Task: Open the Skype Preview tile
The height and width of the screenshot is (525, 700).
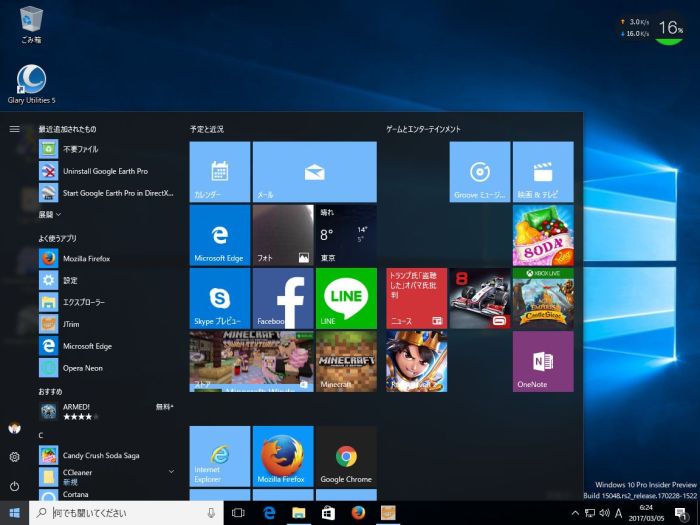Action: click(x=219, y=298)
